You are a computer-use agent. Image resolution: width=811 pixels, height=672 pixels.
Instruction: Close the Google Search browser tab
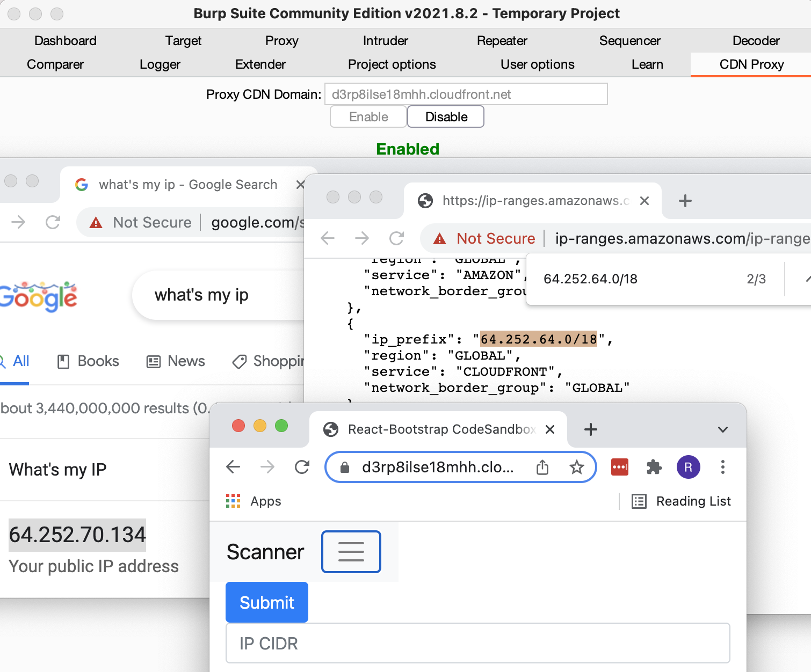pyautogui.click(x=300, y=185)
